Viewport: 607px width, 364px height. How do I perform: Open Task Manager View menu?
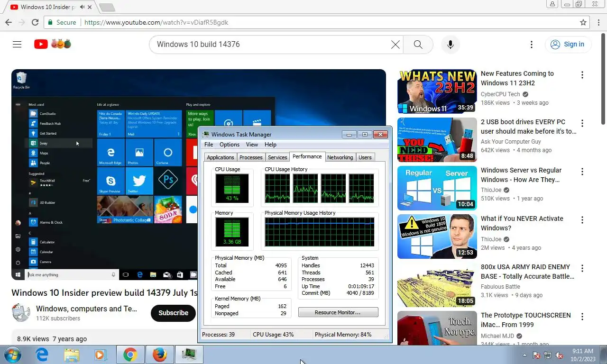tap(252, 145)
